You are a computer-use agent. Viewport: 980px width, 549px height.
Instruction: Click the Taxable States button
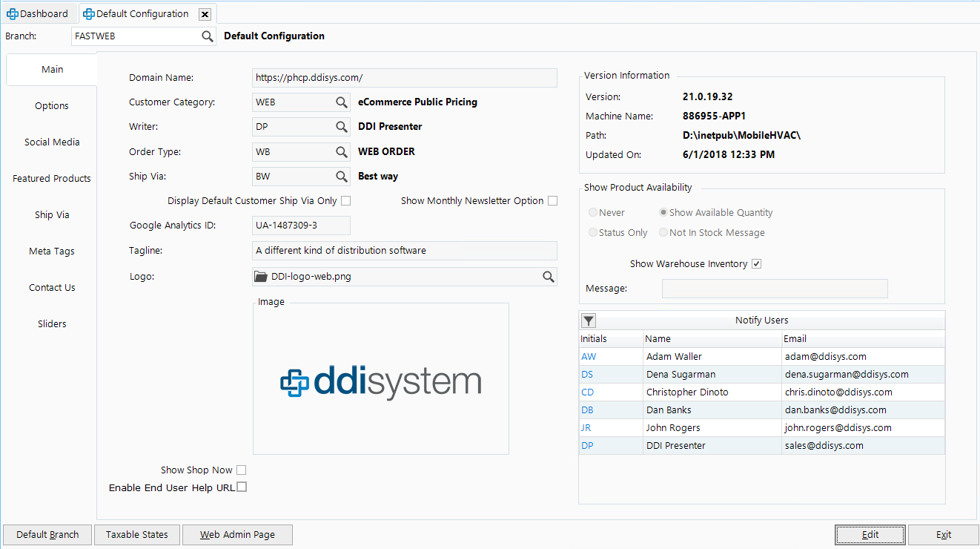(x=136, y=534)
